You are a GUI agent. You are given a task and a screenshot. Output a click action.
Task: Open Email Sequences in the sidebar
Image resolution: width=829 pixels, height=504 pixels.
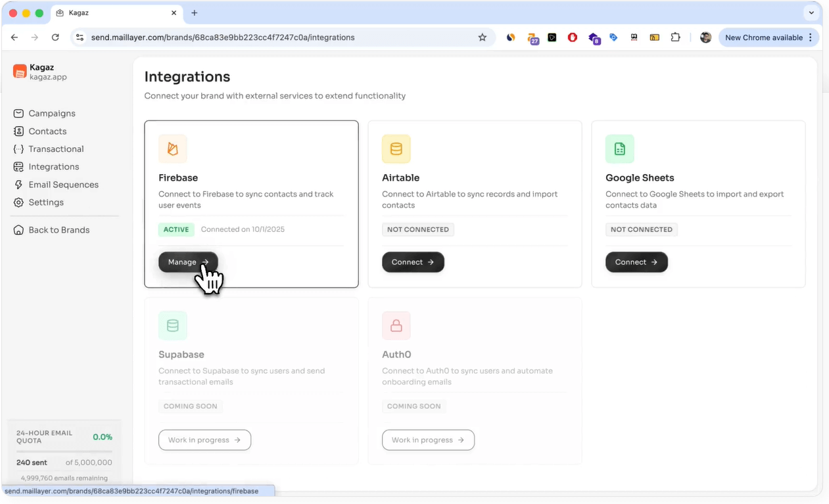coord(63,184)
